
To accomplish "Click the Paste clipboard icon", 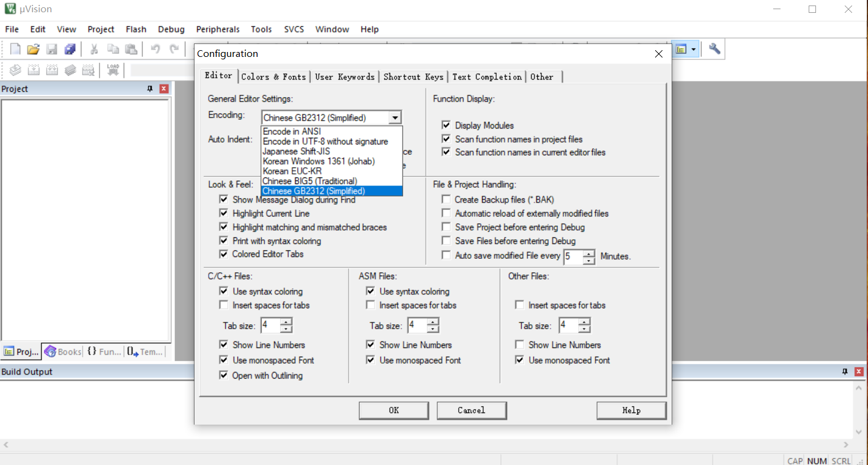I will click(131, 50).
